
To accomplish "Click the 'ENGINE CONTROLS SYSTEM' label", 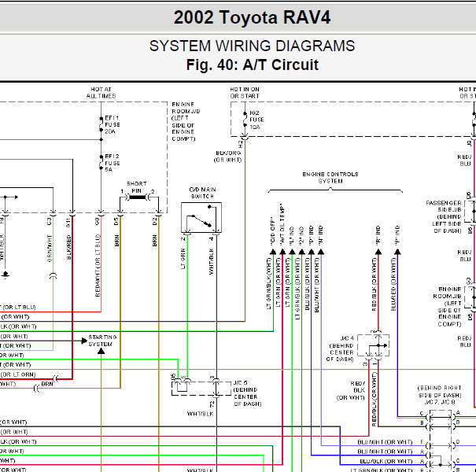I will coord(330,178).
